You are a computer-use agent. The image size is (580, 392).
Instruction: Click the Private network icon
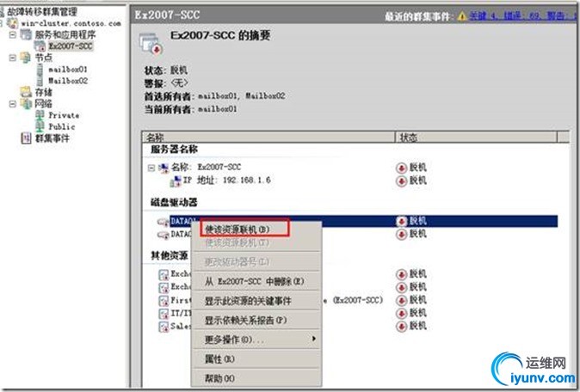coord(40,115)
